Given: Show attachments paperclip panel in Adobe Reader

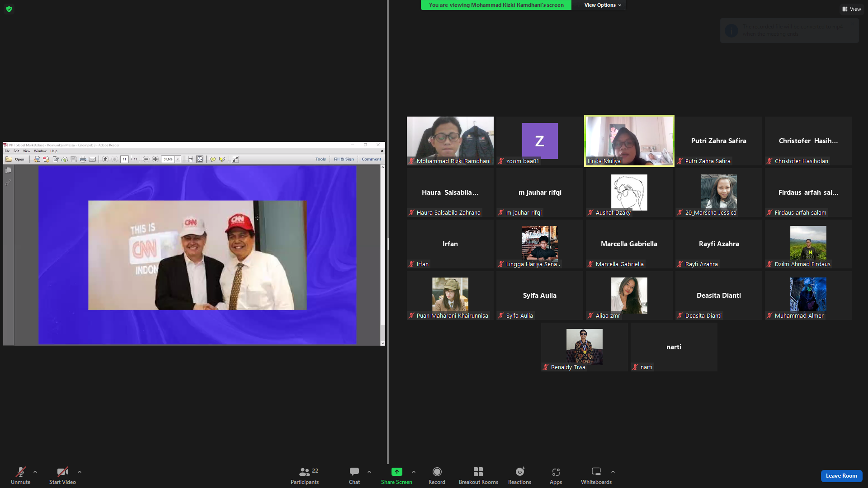Looking at the screenshot, I should [8, 182].
